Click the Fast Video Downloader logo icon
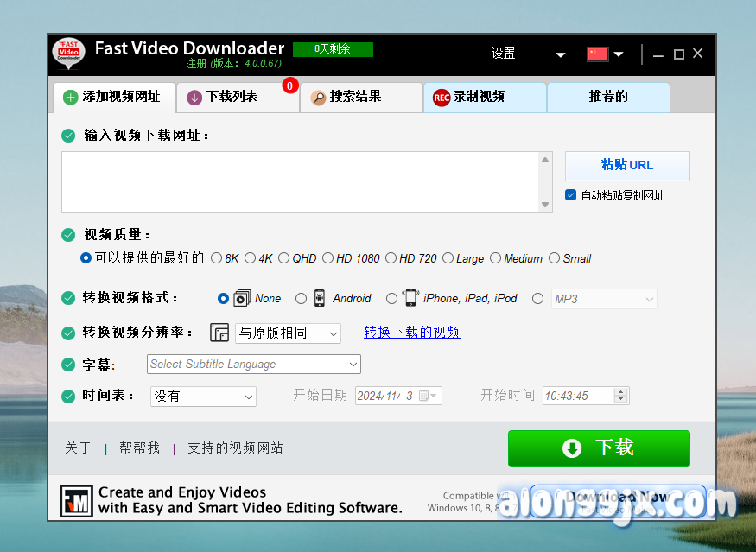Image resolution: width=756 pixels, height=552 pixels. [x=68, y=54]
